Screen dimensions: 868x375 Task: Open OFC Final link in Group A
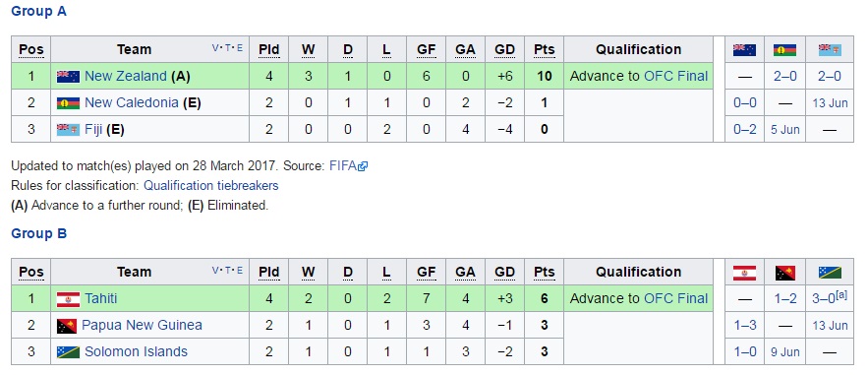tap(676, 76)
